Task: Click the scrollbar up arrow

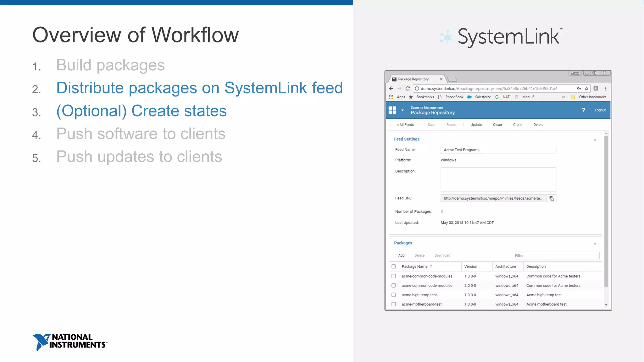Action: point(606,134)
